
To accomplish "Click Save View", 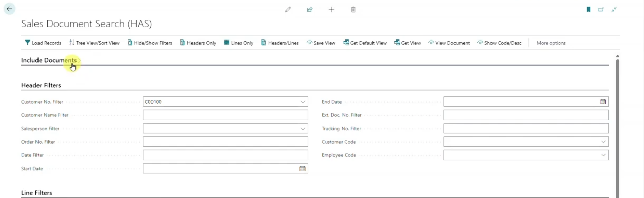I will point(321,43).
